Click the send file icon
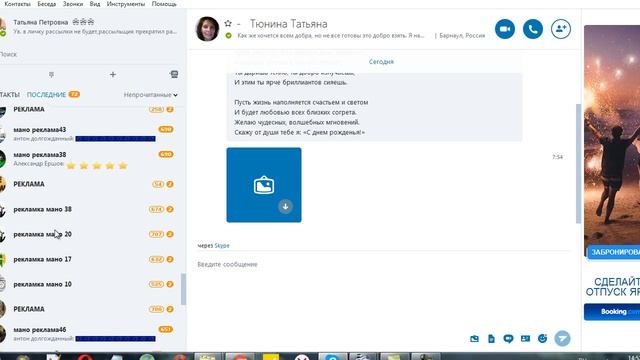The height and width of the screenshot is (360, 640). coord(491,338)
